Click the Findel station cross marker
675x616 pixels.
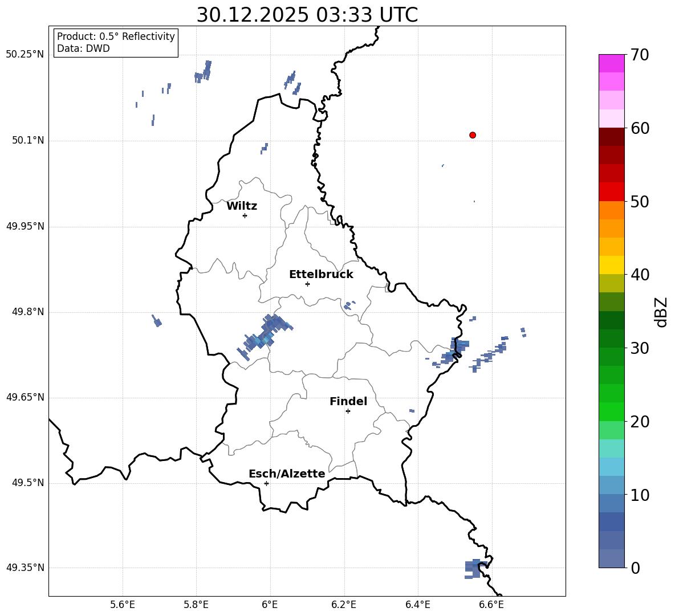[x=348, y=411]
